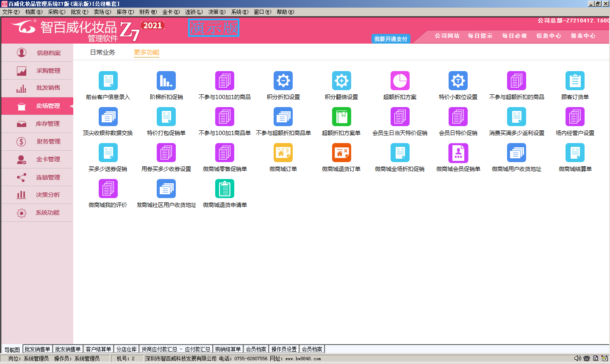Click 我要开通支付 button
This screenshot has height=364, width=610.
point(391,39)
